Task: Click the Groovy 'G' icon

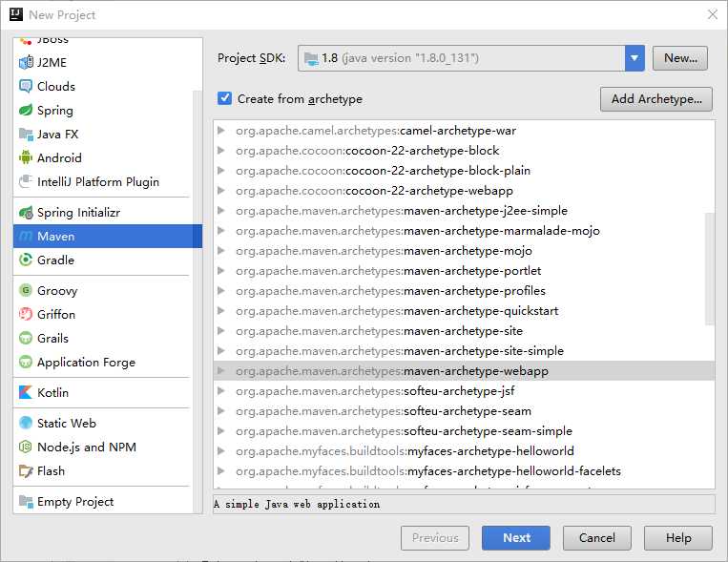Action: 26,291
